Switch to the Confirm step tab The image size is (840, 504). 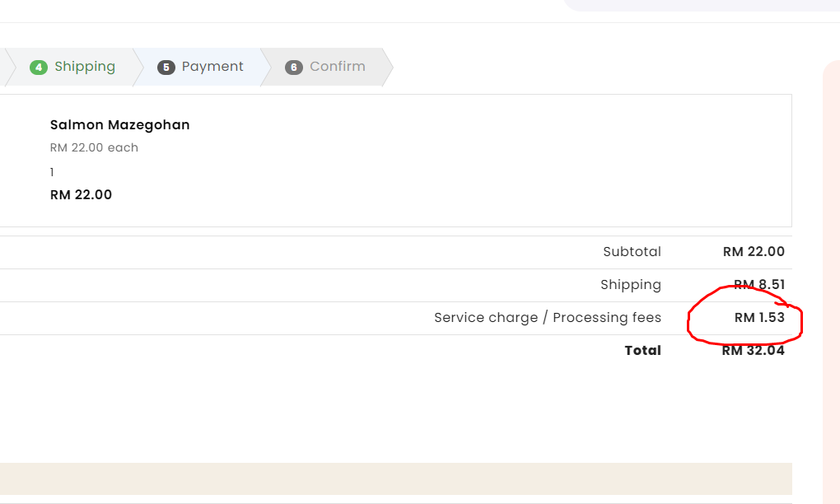pos(337,67)
